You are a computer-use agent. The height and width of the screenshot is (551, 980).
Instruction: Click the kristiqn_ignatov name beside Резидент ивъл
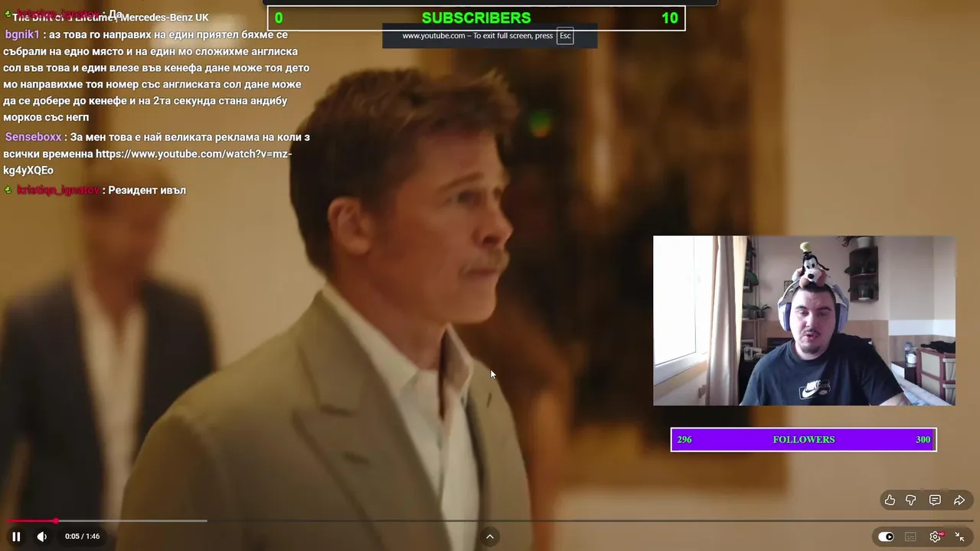[58, 190]
